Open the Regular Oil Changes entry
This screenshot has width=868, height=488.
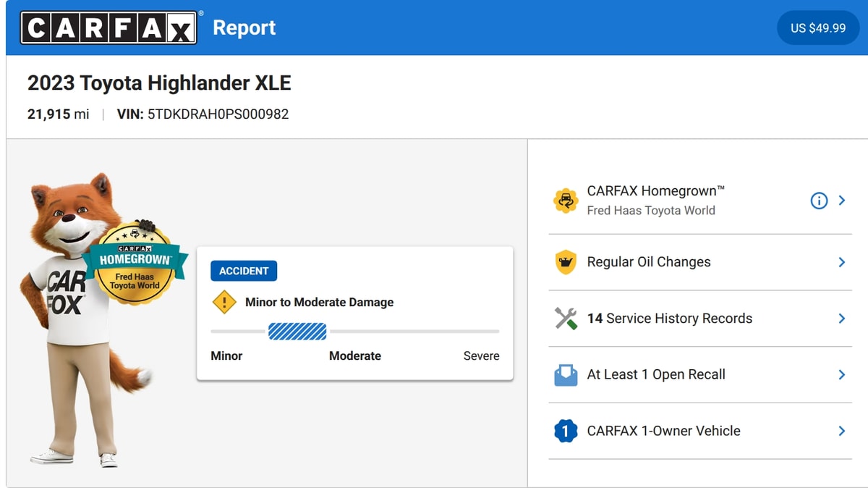click(700, 262)
